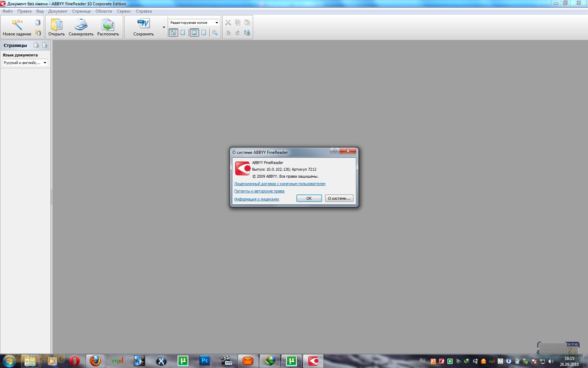Image resolution: width=588 pixels, height=368 pixels.
Task: Click the RU language indicator in tray
Action: coord(422,360)
